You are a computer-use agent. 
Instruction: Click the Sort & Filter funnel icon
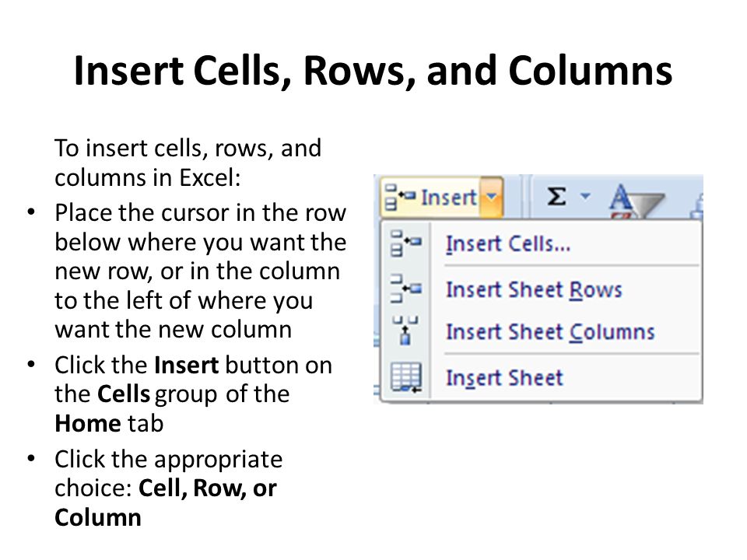coord(637,201)
